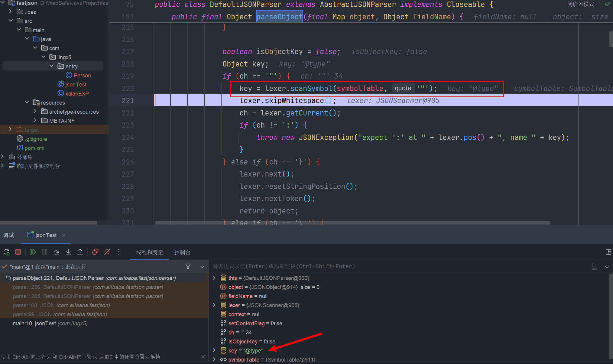Click the Step Into icon
The width and height of the screenshot is (613, 364).
click(68, 252)
